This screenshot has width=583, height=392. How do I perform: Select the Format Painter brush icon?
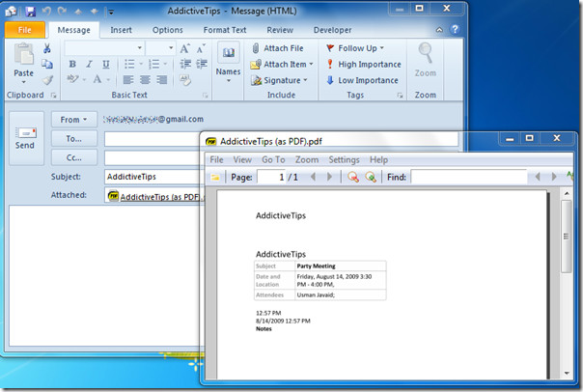click(x=47, y=80)
